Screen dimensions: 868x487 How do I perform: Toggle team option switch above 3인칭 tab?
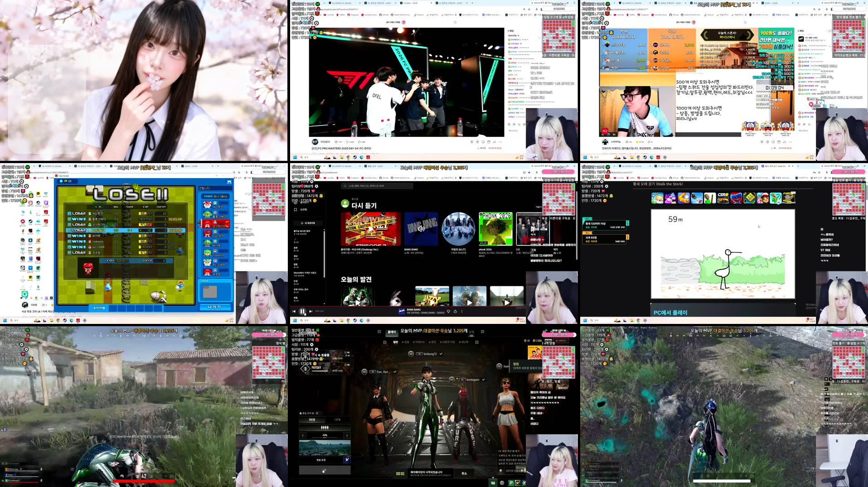click(318, 413)
